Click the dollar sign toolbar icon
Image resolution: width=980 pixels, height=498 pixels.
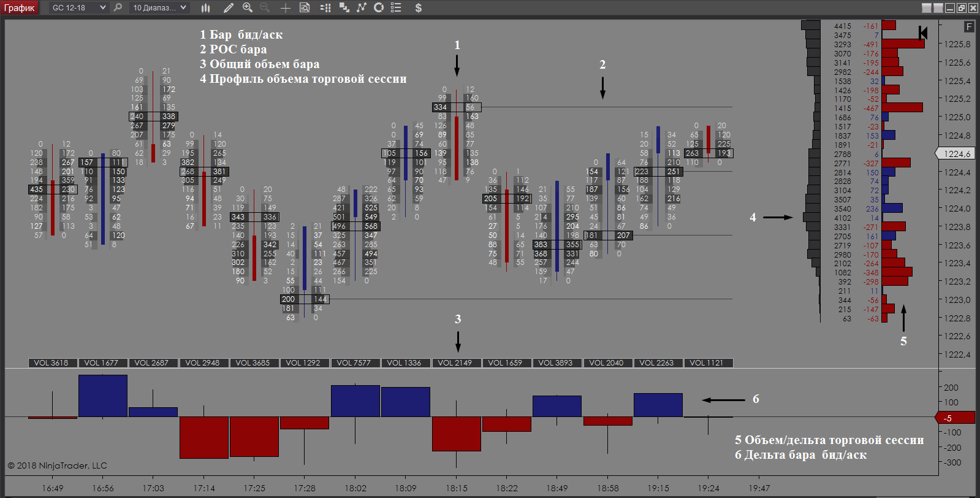pos(418,7)
